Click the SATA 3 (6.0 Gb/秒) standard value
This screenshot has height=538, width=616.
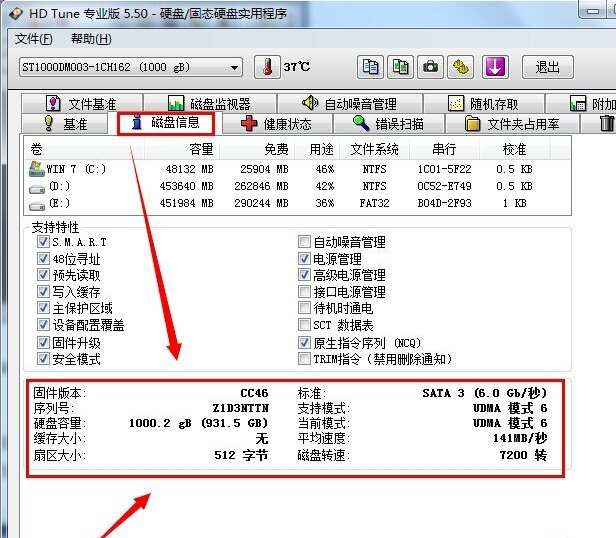tap(485, 393)
